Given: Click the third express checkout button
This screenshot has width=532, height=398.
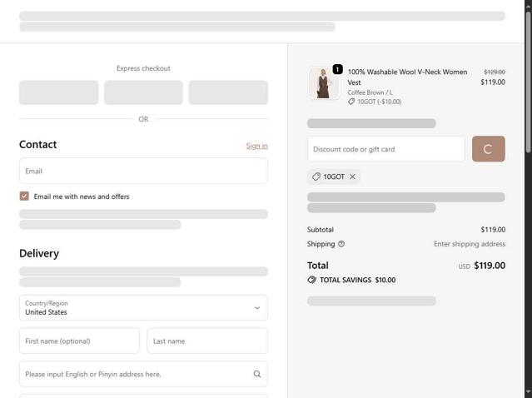Looking at the screenshot, I should click(228, 92).
